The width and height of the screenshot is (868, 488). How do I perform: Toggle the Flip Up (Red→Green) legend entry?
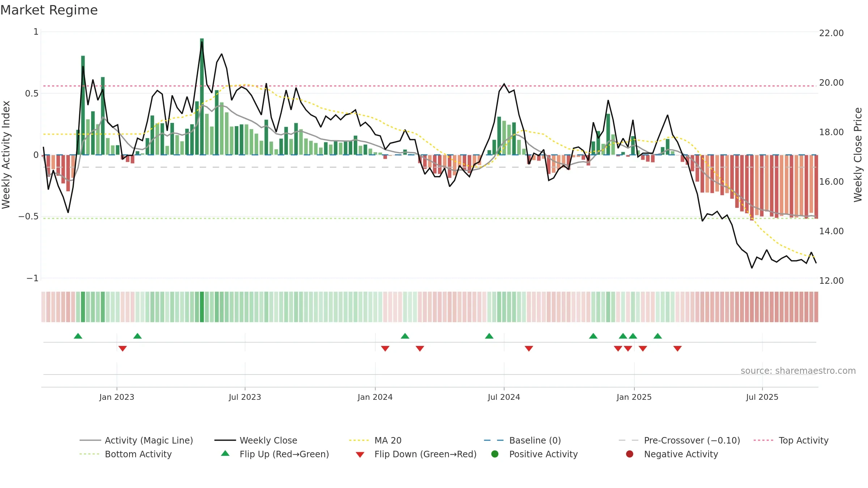click(x=275, y=454)
